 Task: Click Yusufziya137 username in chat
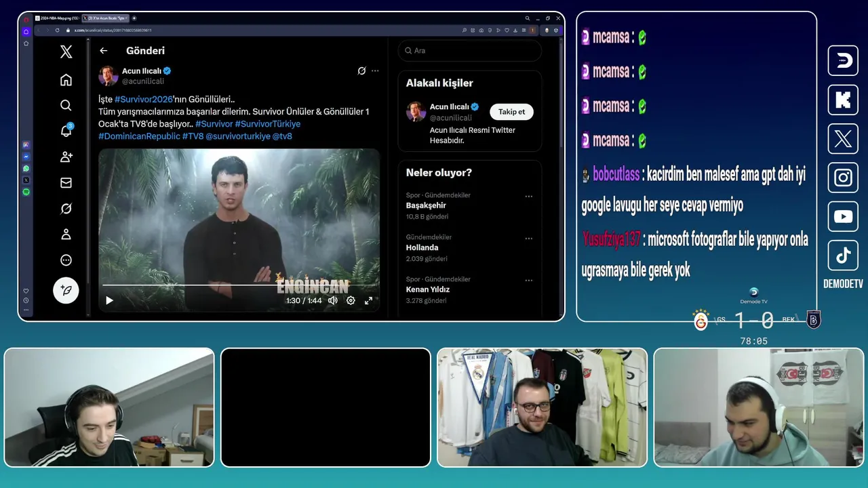coord(611,239)
